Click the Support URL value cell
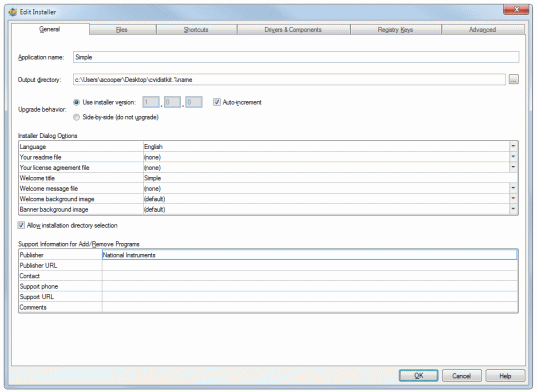538x392 pixels. click(x=309, y=297)
